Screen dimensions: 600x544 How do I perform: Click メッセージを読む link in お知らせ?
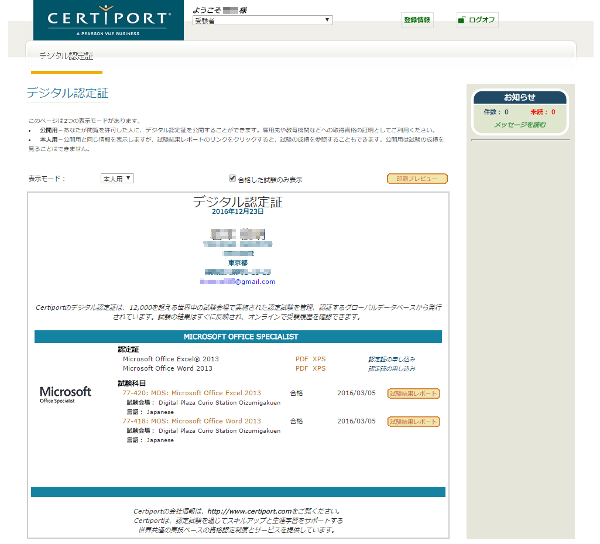pos(520,125)
